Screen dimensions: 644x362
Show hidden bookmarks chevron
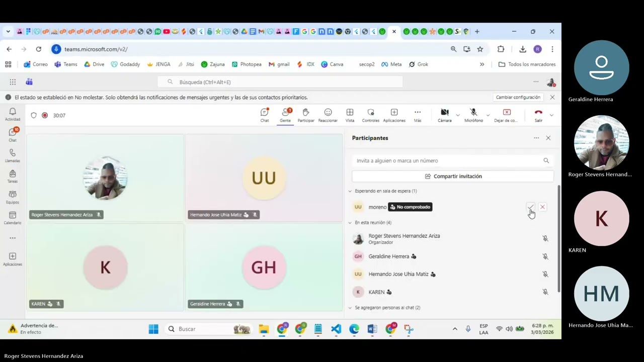coord(482,64)
